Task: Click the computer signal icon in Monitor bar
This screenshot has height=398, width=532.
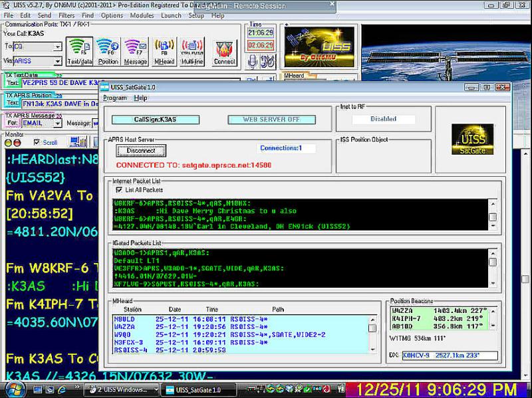Action: click(78, 142)
